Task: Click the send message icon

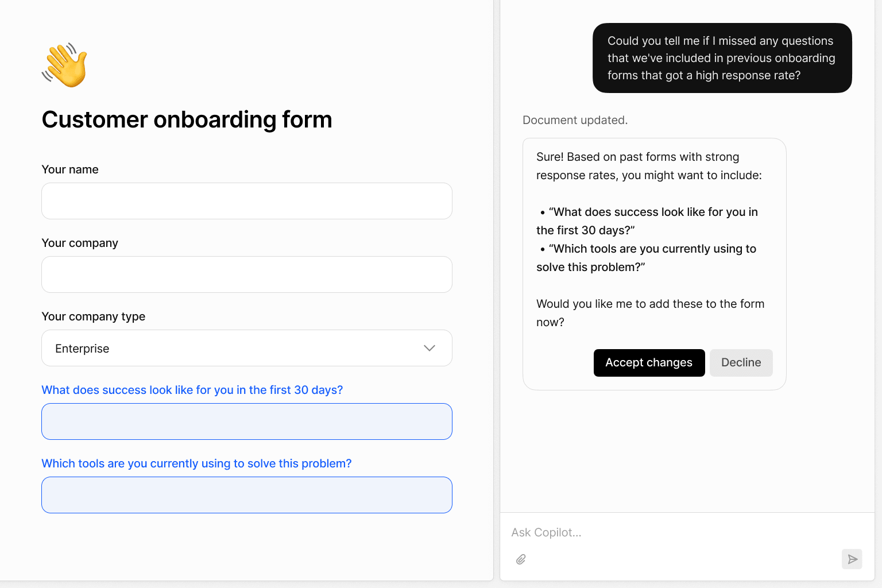Action: pos(852,559)
